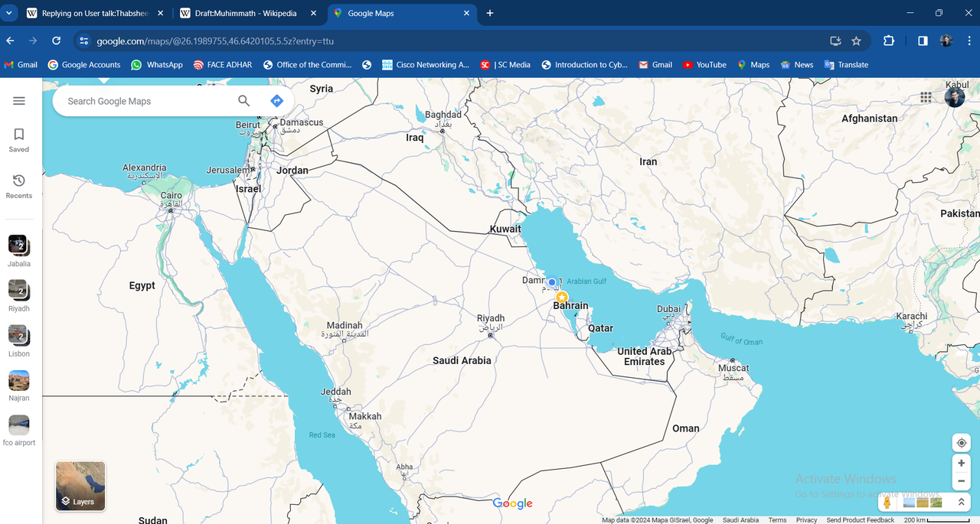The width and height of the screenshot is (980, 524).
Task: Click the imagery thumbnails beside the pegman
Action: [923, 503]
